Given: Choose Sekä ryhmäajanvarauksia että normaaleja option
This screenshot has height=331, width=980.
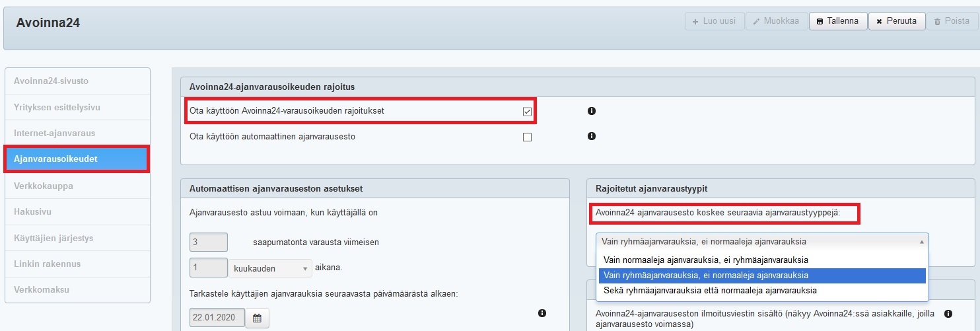Looking at the screenshot, I should click(710, 290).
